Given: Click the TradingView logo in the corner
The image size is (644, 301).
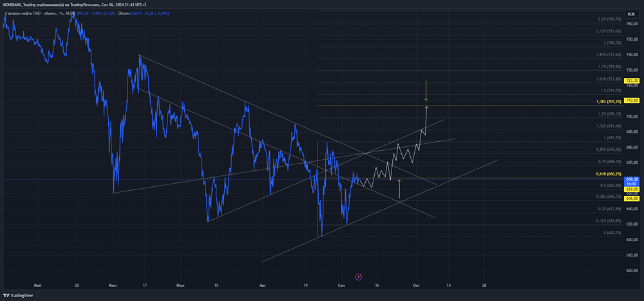Looking at the screenshot, I should click(x=17, y=295).
